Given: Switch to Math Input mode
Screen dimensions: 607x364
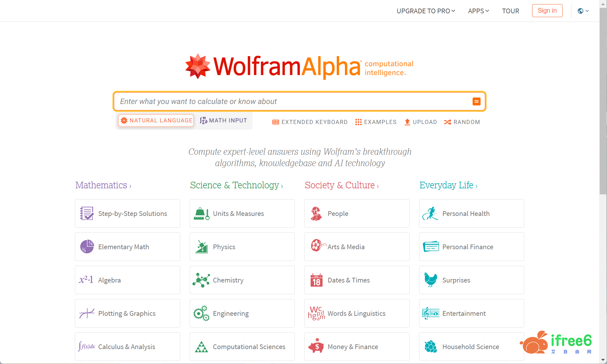Looking at the screenshot, I should (x=223, y=120).
